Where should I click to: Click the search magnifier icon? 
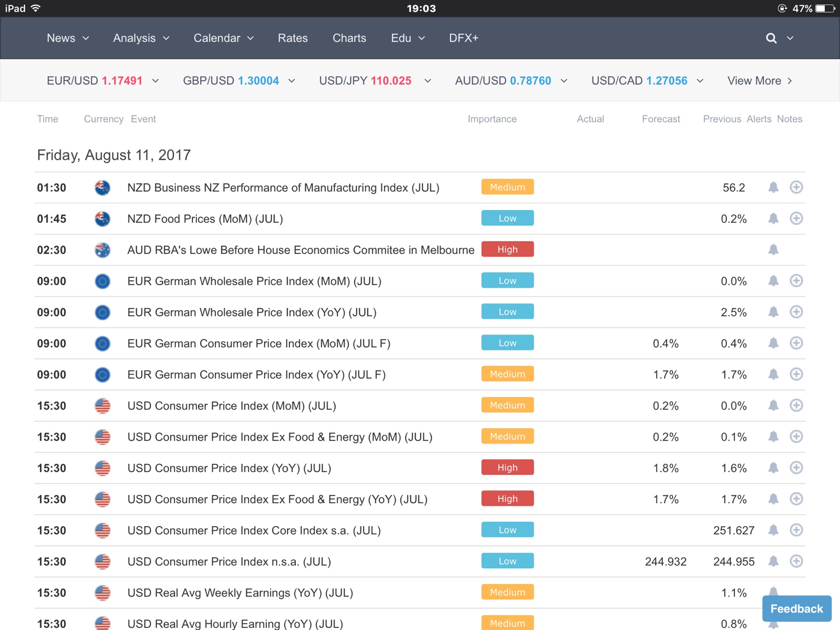(771, 38)
